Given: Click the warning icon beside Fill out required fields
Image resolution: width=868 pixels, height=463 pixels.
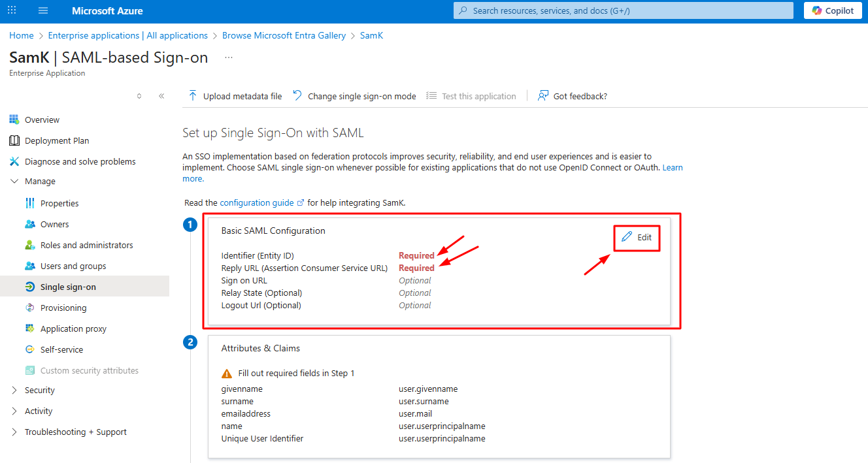Looking at the screenshot, I should (227, 374).
